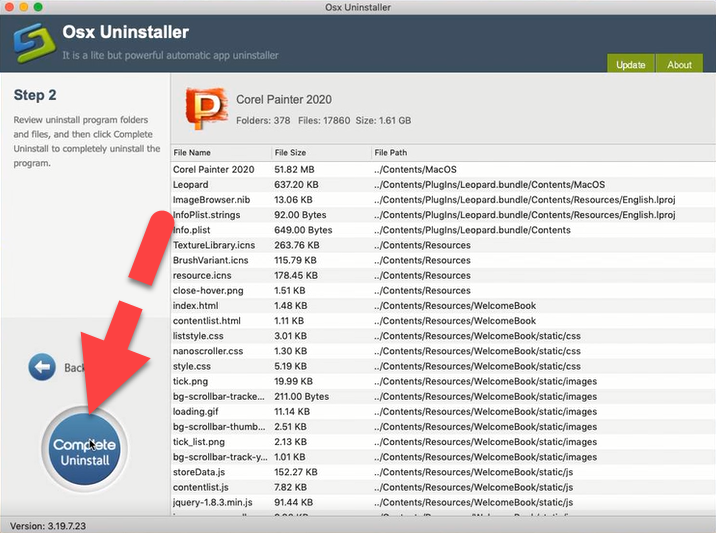Select the BrushVariant.icns file

[x=211, y=260]
